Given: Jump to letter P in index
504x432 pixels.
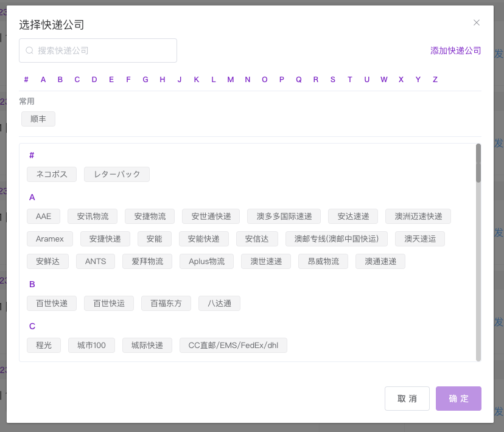Looking at the screenshot, I should click(x=282, y=79).
